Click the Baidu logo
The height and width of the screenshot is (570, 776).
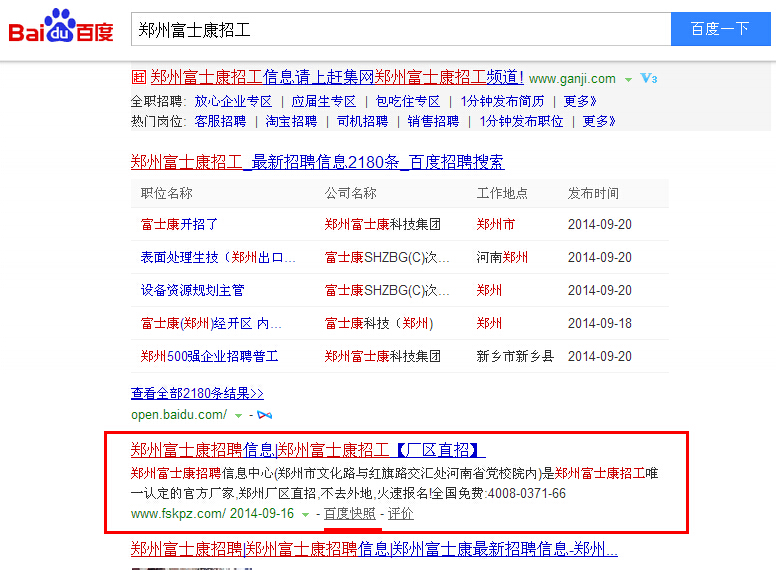point(61,26)
